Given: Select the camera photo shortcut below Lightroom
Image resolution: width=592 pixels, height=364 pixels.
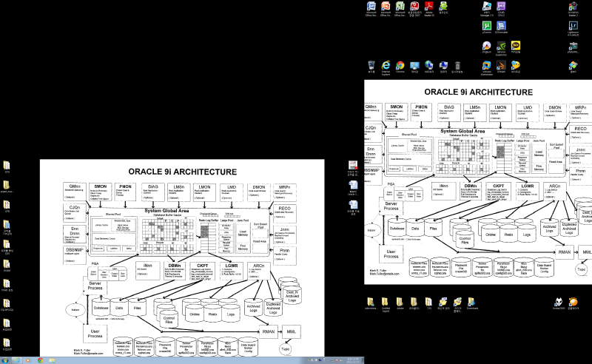Looking at the screenshot, I should pos(573,47).
